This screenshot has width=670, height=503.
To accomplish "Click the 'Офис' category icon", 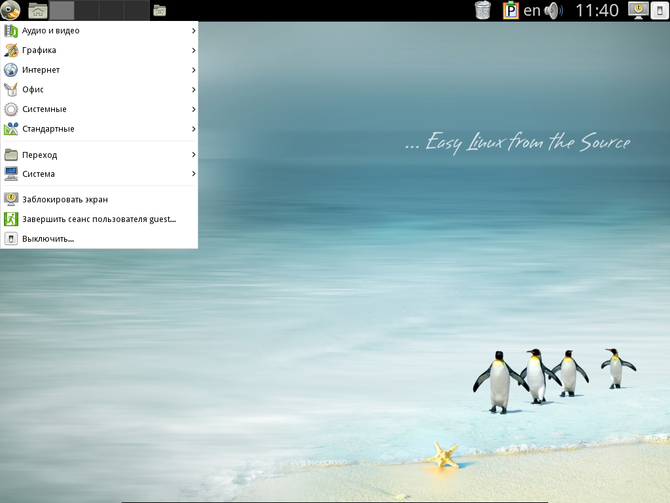I will point(11,90).
